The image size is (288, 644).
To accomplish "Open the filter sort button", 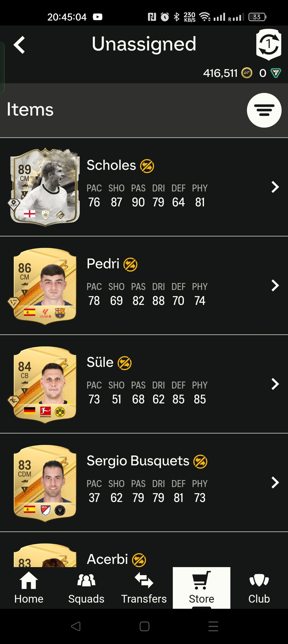I will (x=264, y=110).
